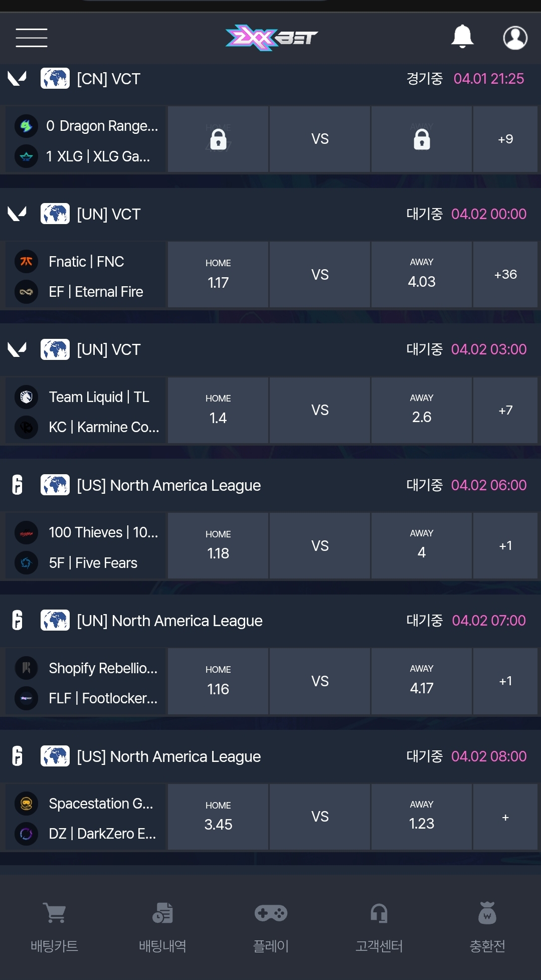541x980 pixels.
Task: Tap the XXBET logo
Action: [271, 38]
